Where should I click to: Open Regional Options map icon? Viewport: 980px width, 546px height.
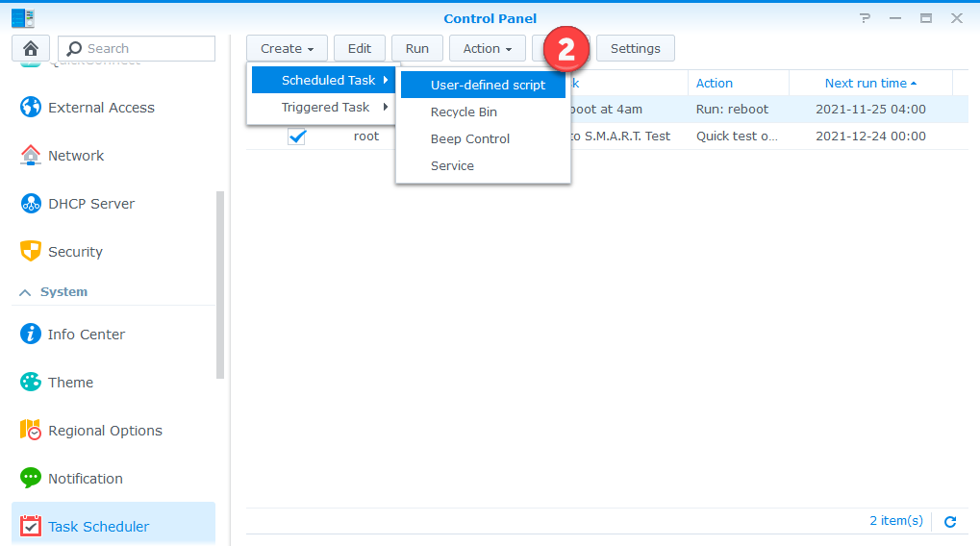click(x=31, y=431)
